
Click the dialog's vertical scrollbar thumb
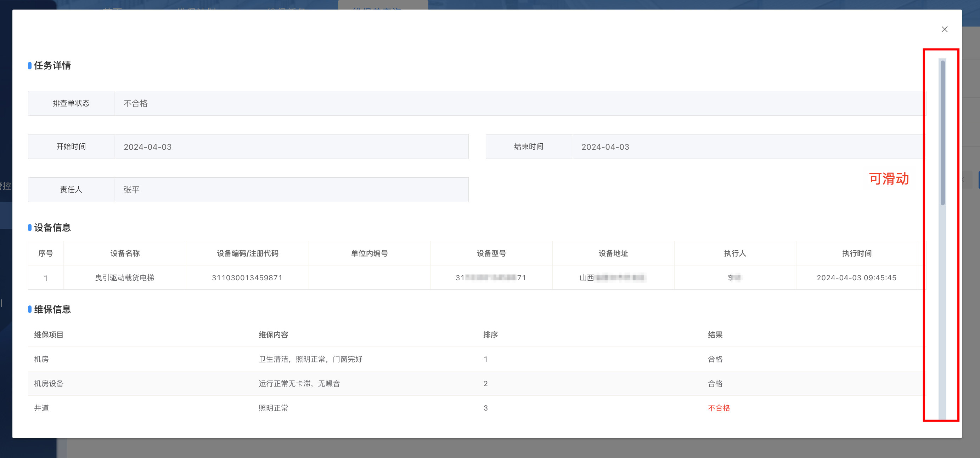pyautogui.click(x=943, y=133)
